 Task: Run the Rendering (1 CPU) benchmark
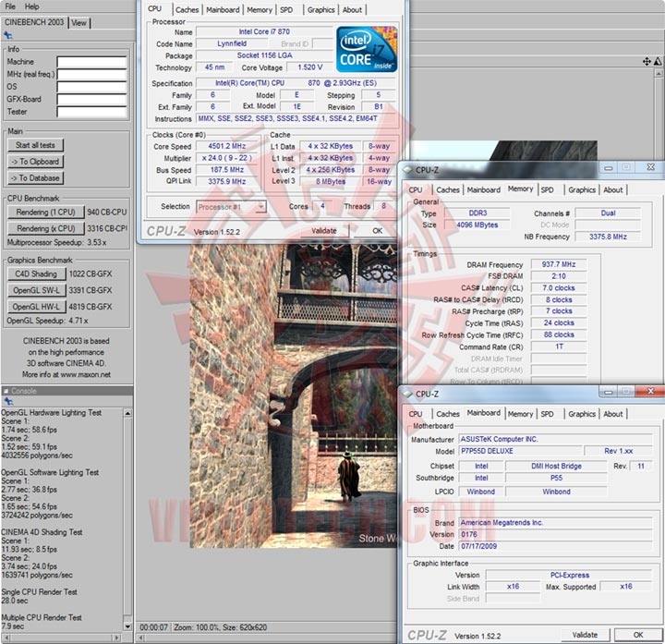45,213
